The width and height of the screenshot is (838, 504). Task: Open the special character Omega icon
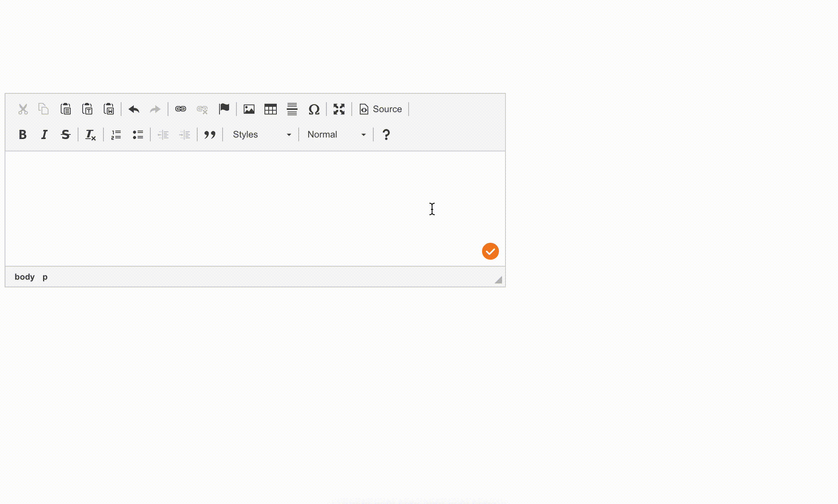pos(314,109)
